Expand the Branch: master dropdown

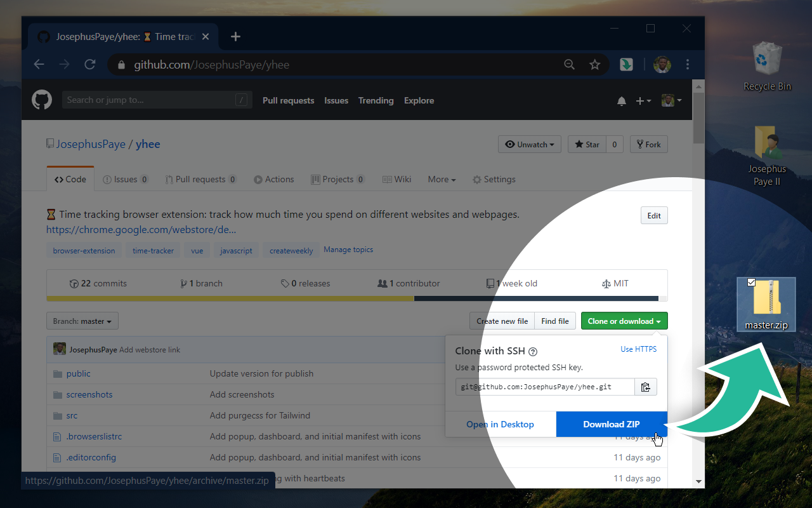(82, 321)
